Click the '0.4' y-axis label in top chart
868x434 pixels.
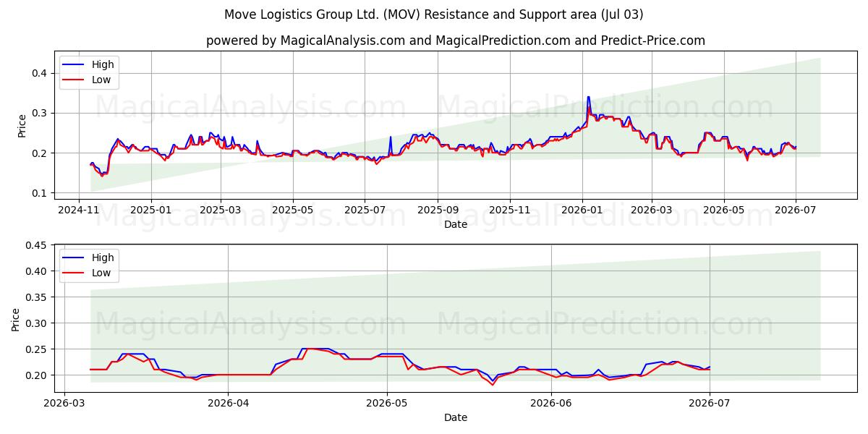(40, 73)
